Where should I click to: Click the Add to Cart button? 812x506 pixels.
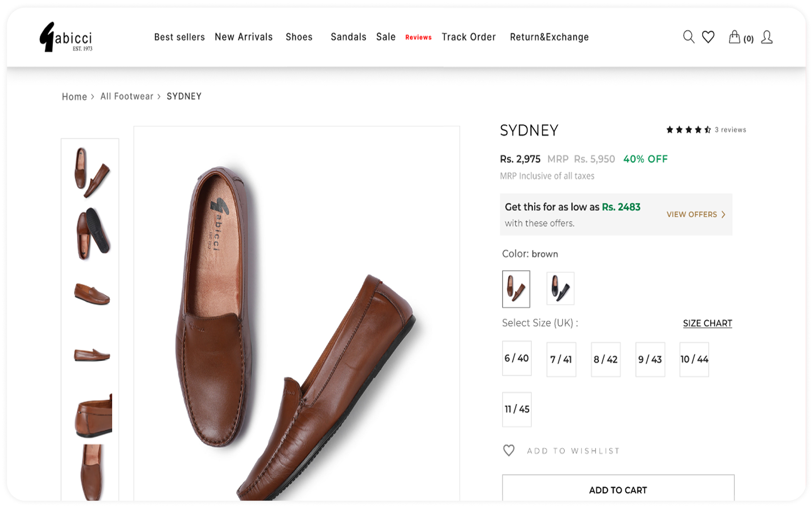[x=618, y=489]
